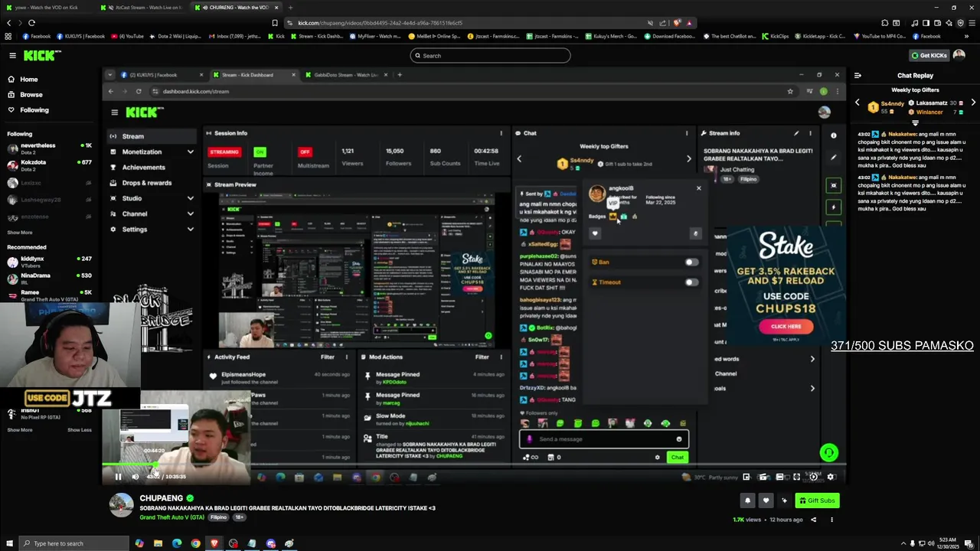Open File Explorer from taskbar
This screenshot has height=551, width=980.
[158, 543]
